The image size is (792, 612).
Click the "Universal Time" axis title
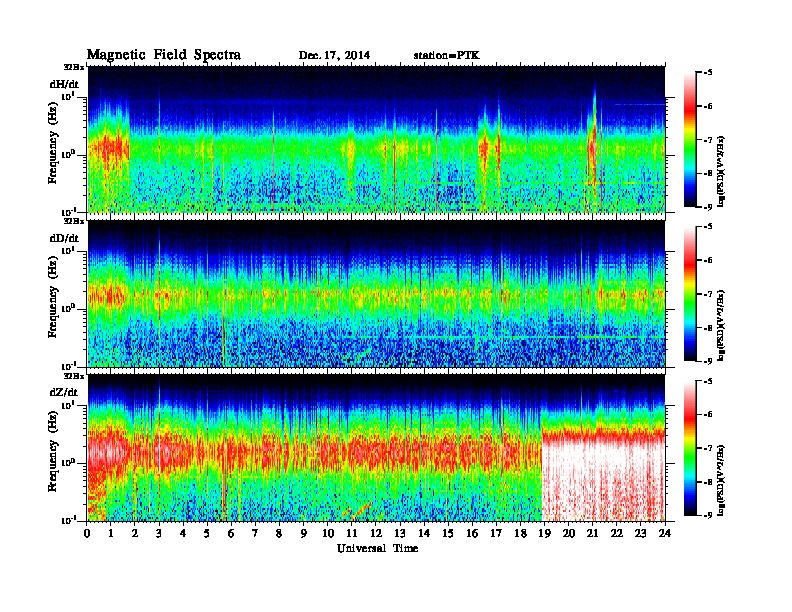tap(378, 548)
